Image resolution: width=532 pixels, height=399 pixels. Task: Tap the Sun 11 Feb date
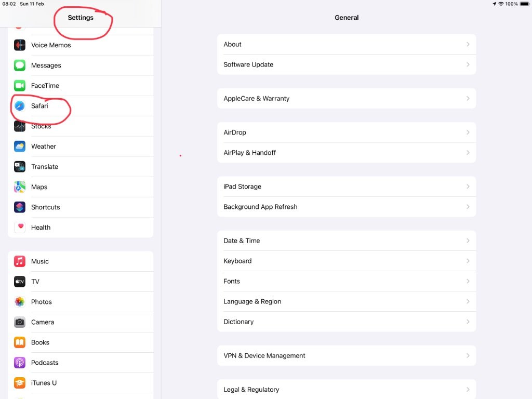click(32, 4)
